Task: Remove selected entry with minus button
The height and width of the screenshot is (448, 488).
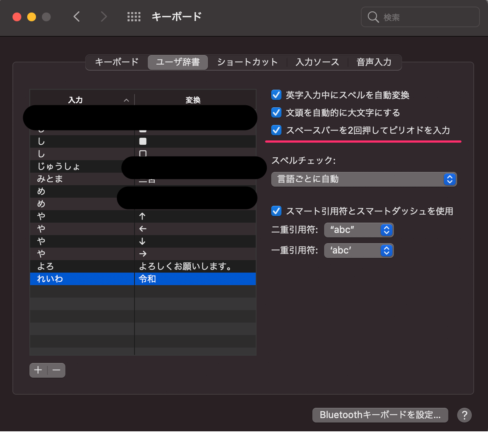Action: [x=57, y=370]
